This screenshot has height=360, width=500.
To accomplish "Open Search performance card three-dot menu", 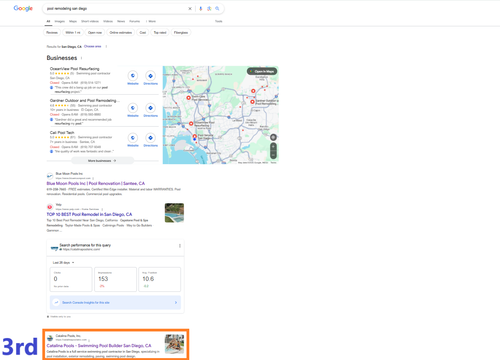I will point(180,246).
